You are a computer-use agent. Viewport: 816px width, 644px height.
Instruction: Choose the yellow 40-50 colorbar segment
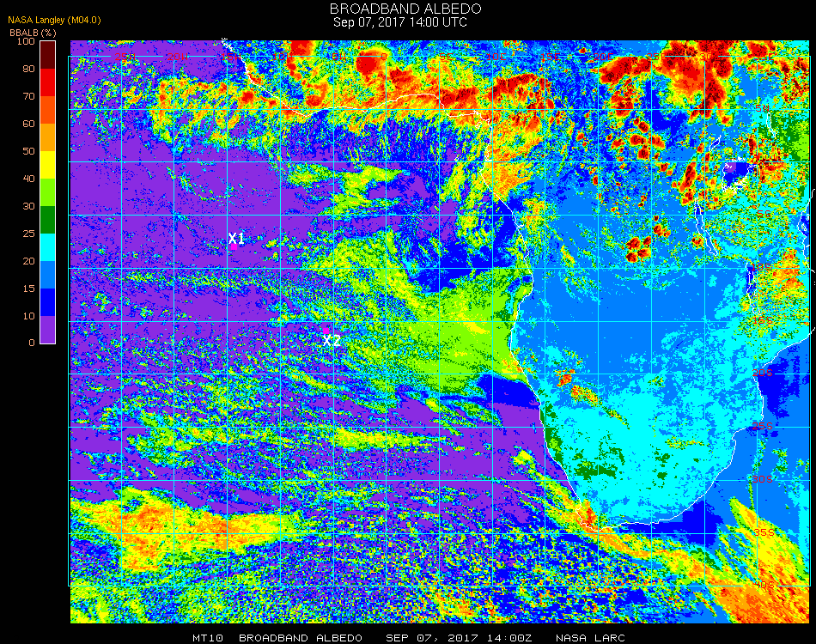coord(47,165)
